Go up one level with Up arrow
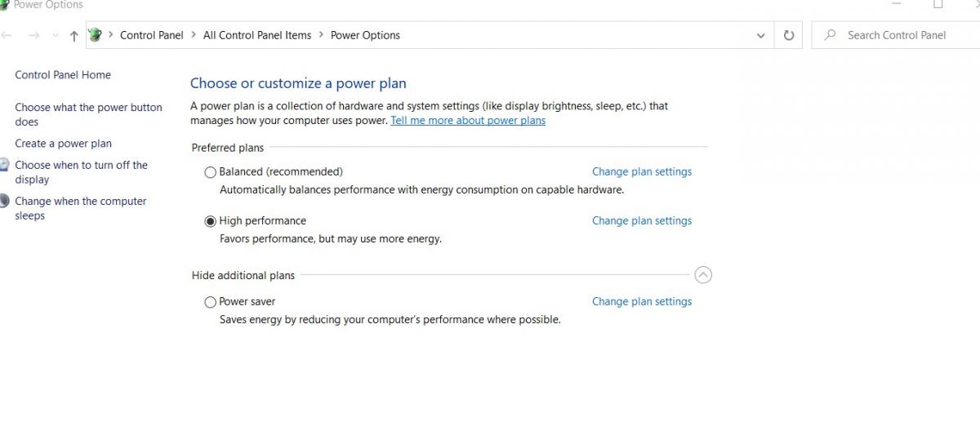Image resolution: width=980 pixels, height=422 pixels. [74, 35]
